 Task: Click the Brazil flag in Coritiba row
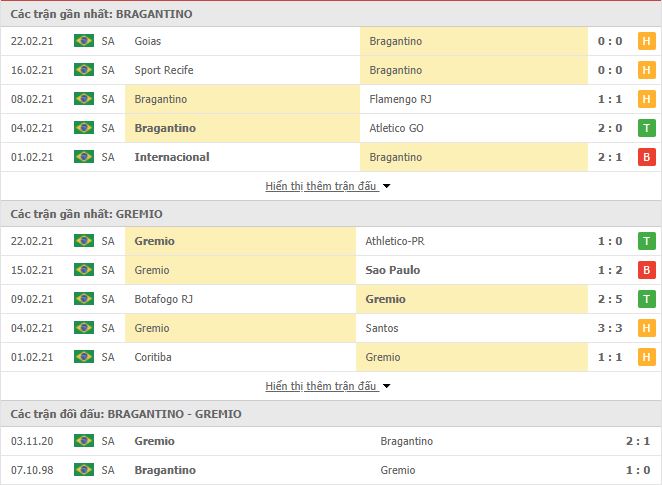tap(84, 357)
